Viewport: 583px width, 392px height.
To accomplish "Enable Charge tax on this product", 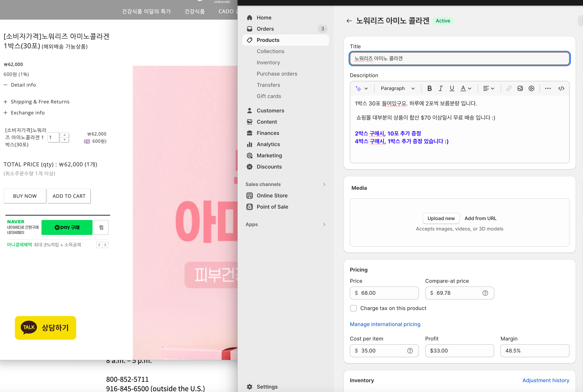I will tap(353, 308).
